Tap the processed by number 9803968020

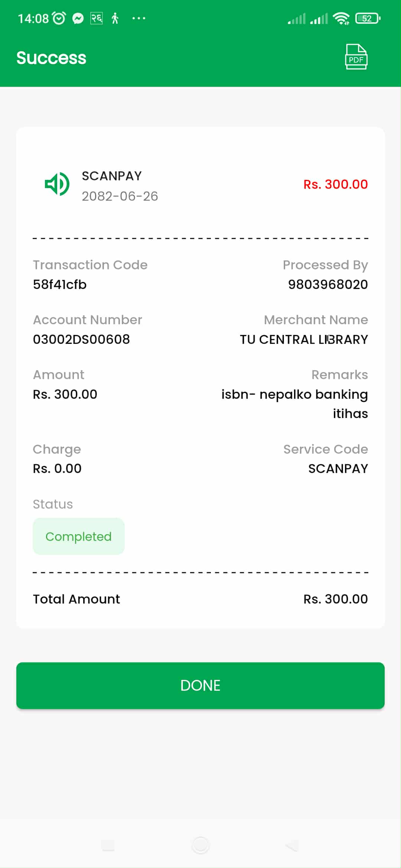click(x=328, y=285)
